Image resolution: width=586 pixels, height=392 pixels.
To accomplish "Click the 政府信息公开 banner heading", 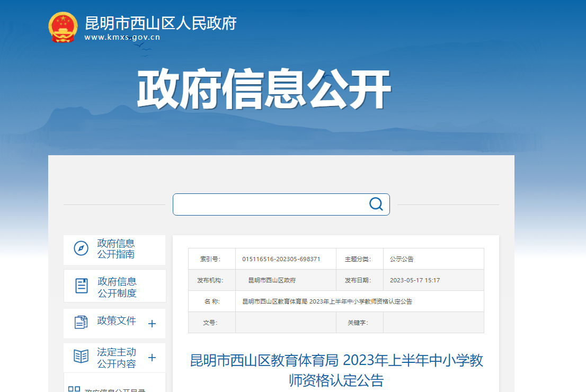I will click(x=264, y=89).
